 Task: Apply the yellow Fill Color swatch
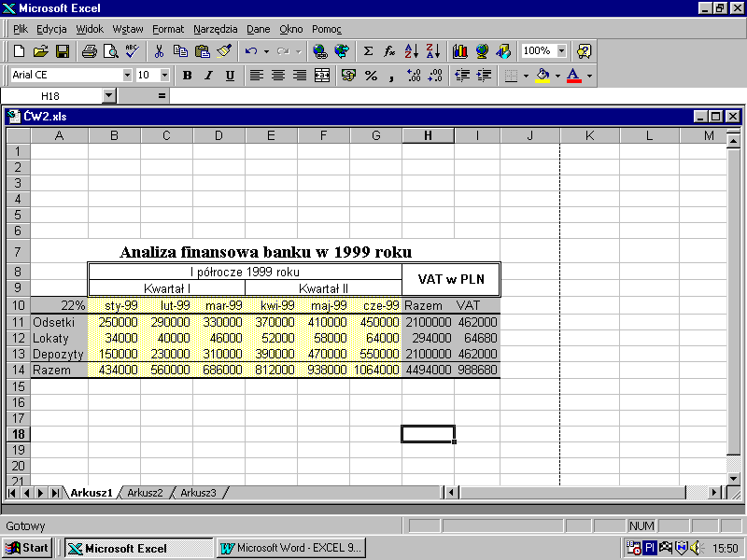tap(543, 76)
